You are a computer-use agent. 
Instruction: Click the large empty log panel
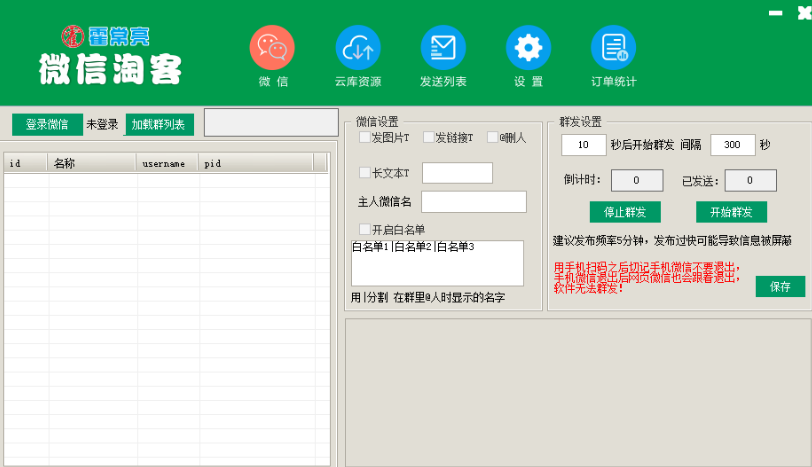tap(578, 392)
